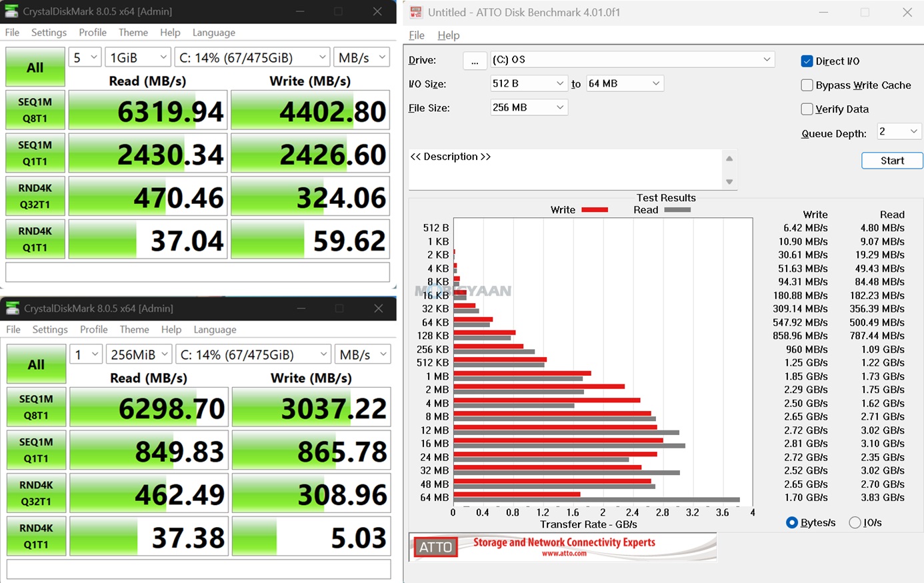924x583 pixels.
Task: Open the MB/s unit dropdown in the 1GiB CrystalDiskMark window
Action: point(361,58)
